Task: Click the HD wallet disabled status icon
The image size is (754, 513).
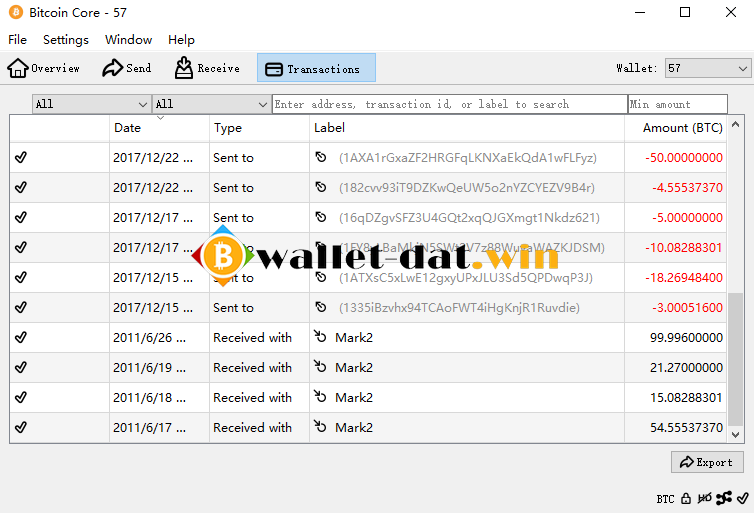Action: [704, 498]
